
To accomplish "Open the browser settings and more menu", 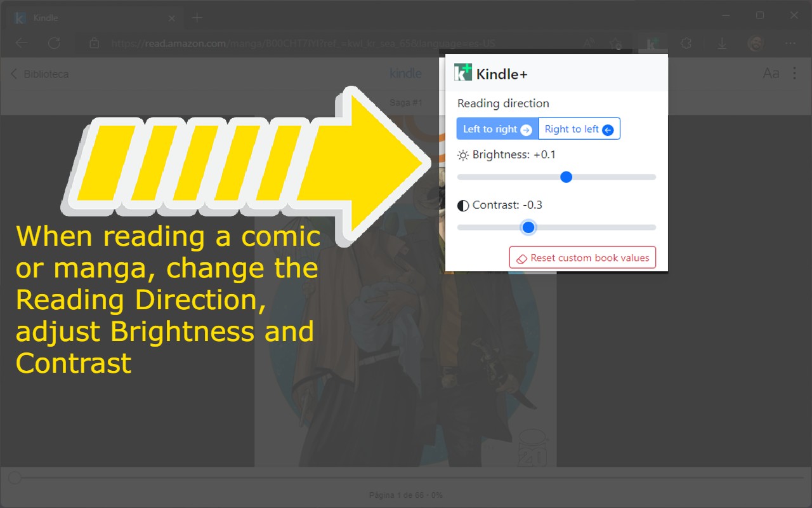I will [x=790, y=43].
